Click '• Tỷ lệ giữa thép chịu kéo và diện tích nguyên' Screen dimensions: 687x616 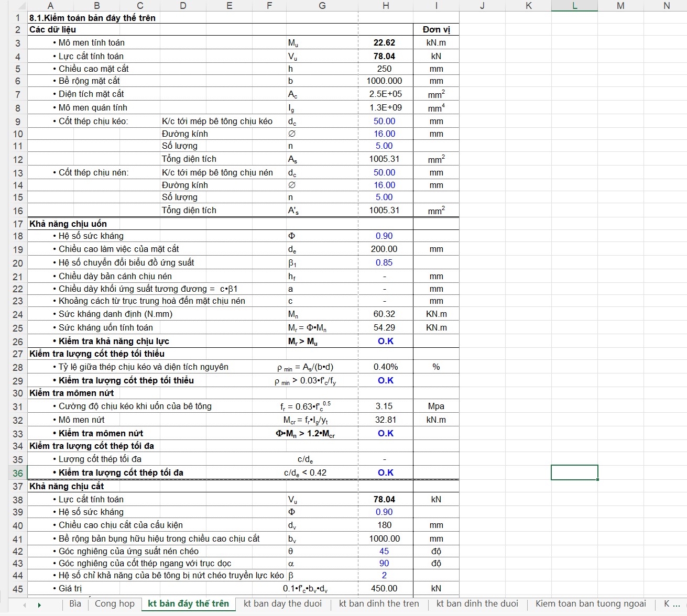pyautogui.click(x=140, y=367)
